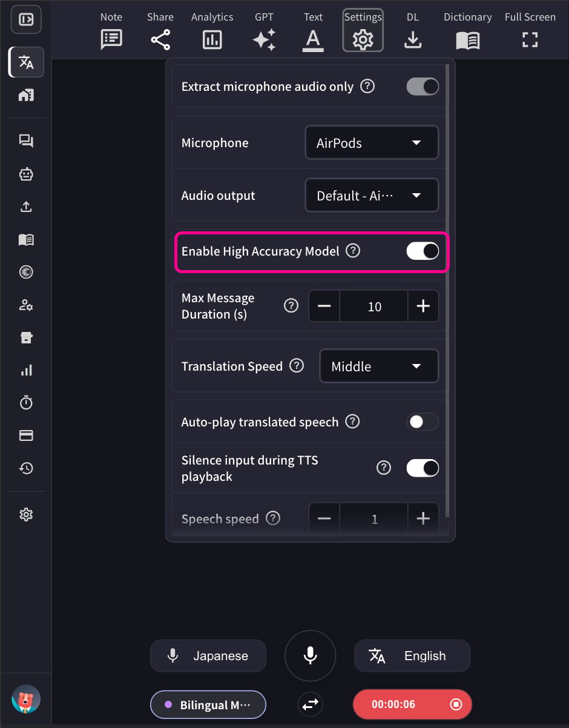Open the Text toolbar item
This screenshot has height=728, width=569.
coord(313,32)
